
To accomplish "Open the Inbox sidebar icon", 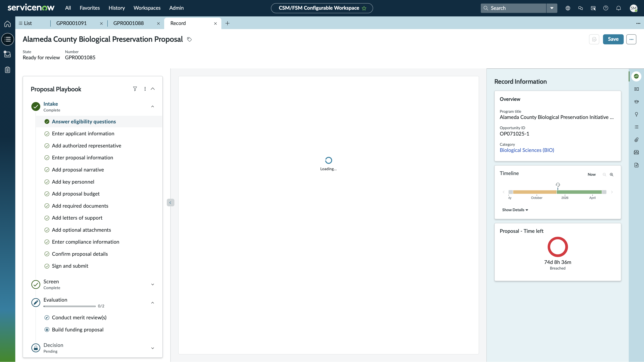I will coord(7,54).
